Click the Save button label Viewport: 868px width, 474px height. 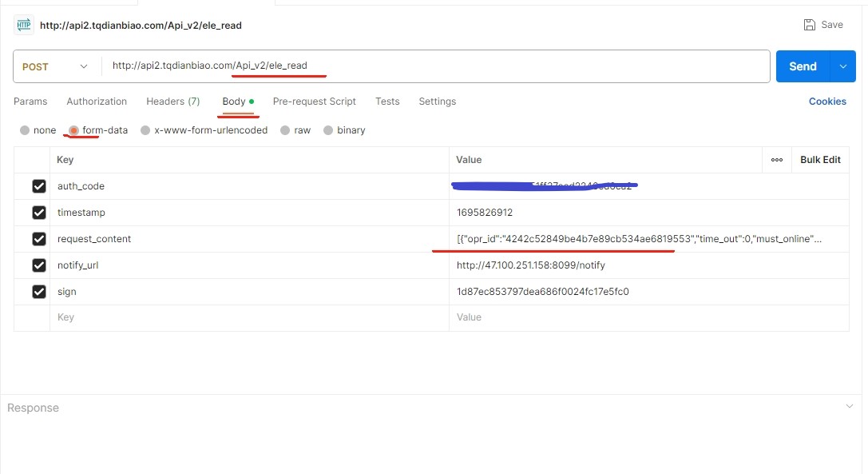coord(832,25)
